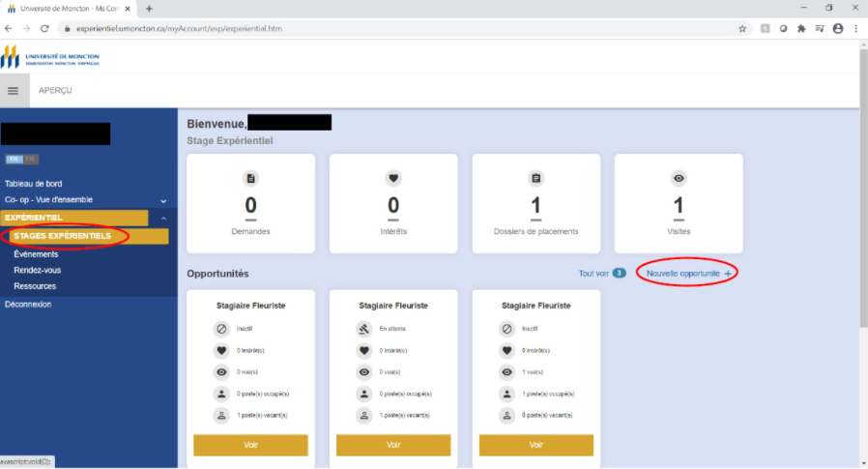
Task: Click the Visites eye icon
Action: (679, 178)
